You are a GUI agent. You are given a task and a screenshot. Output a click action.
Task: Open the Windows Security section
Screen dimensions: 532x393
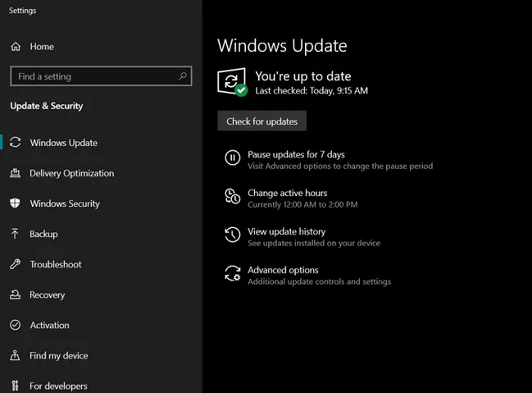65,203
